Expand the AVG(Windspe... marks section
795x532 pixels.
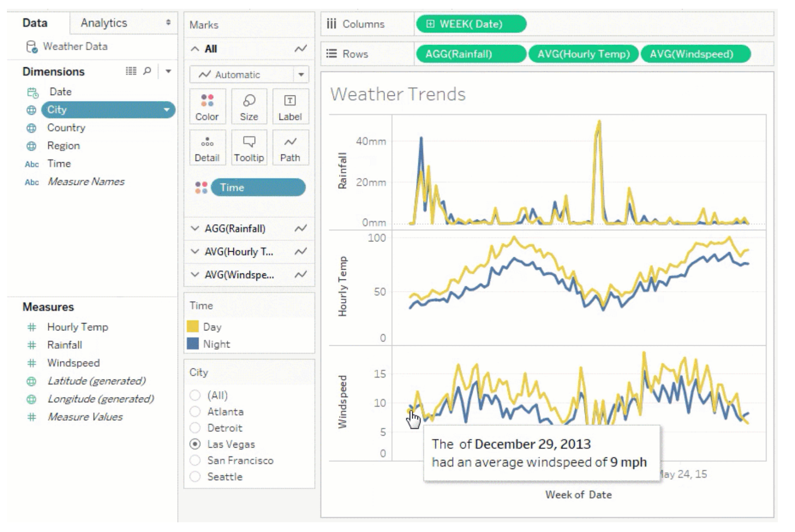195,275
